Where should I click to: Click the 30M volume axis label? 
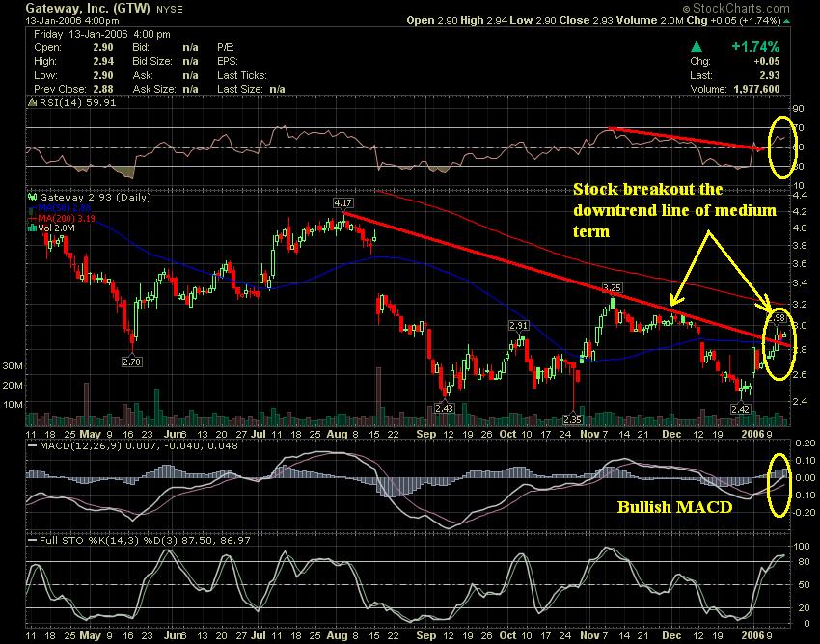pyautogui.click(x=13, y=366)
